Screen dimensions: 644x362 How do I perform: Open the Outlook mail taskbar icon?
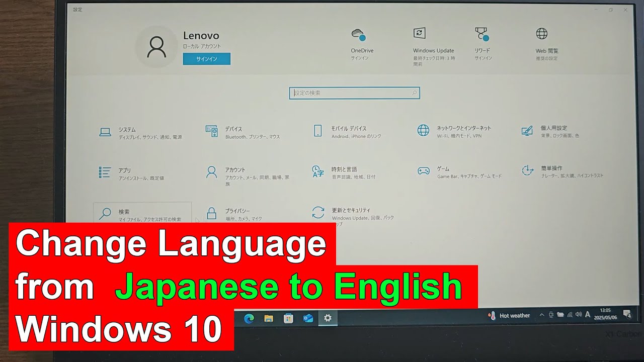(308, 318)
